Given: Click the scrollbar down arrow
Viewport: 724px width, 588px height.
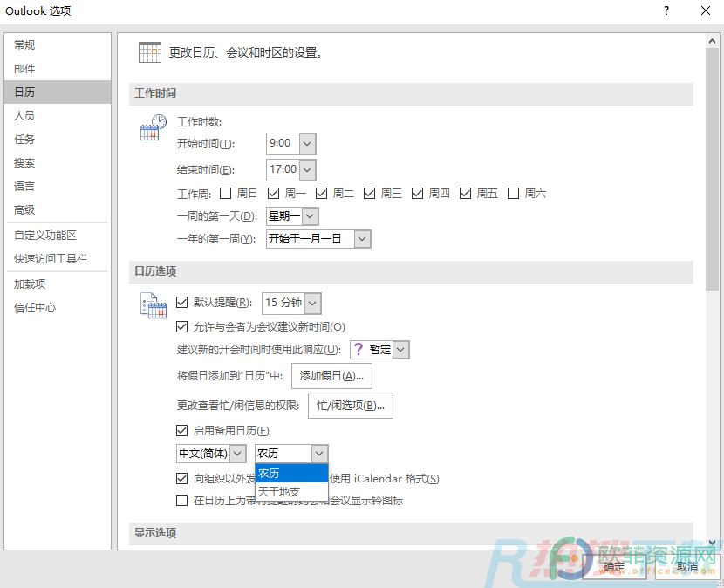Looking at the screenshot, I should pyautogui.click(x=712, y=543).
